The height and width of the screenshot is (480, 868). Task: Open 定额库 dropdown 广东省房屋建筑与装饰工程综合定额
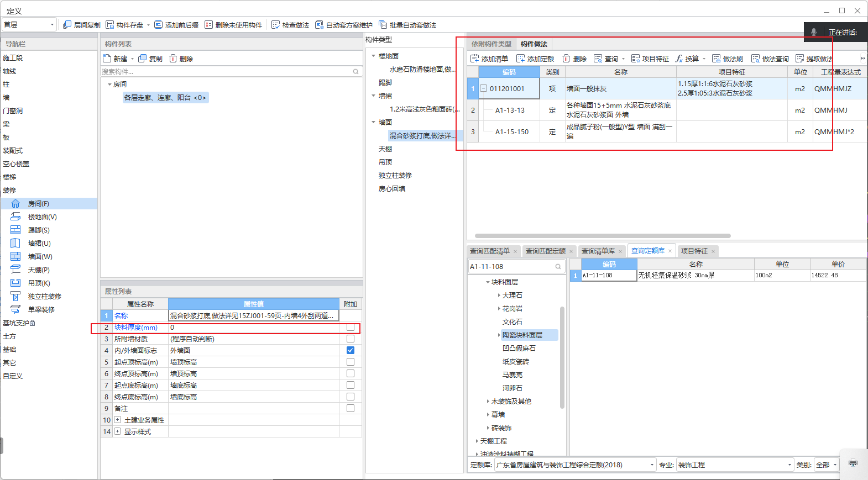[575, 465]
